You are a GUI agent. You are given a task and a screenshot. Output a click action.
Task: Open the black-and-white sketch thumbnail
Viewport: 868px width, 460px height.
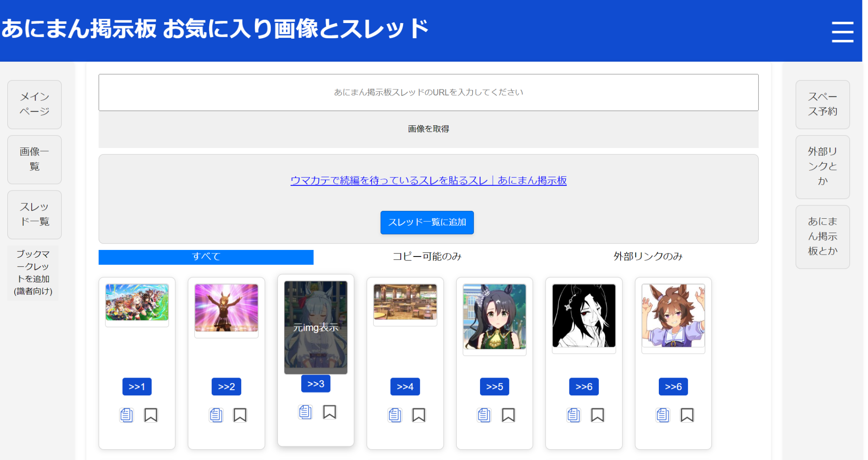pos(584,316)
